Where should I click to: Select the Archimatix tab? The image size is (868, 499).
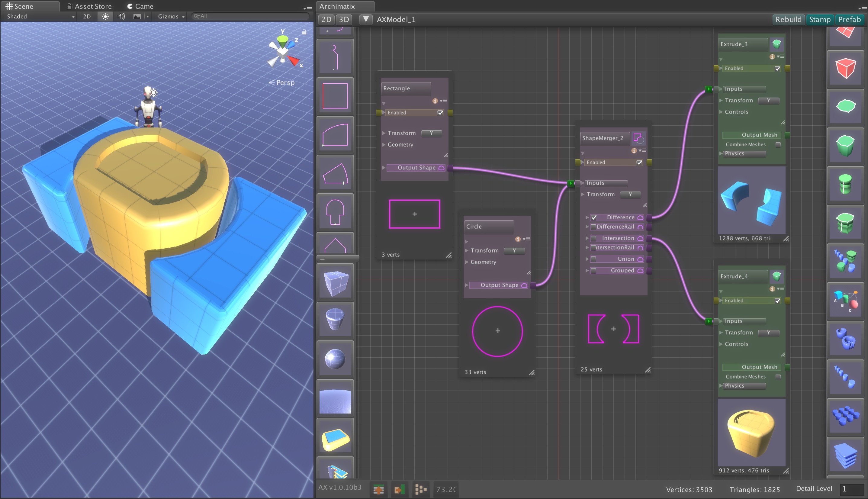pyautogui.click(x=346, y=6)
